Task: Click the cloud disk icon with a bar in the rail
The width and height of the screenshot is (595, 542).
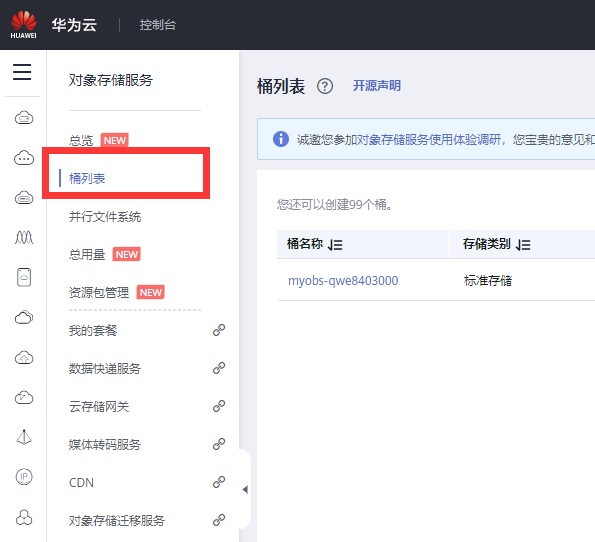Action: tap(24, 197)
